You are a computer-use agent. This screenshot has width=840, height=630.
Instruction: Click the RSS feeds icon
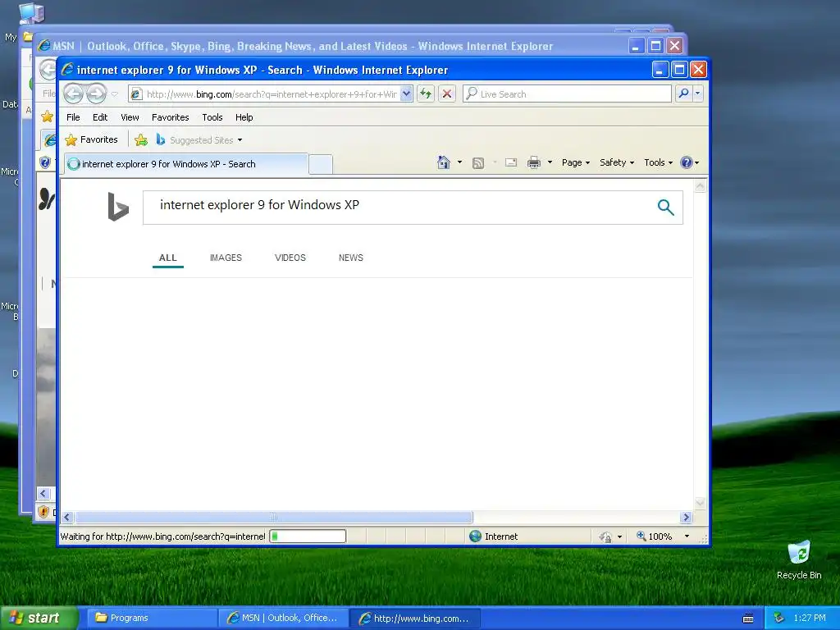point(478,163)
